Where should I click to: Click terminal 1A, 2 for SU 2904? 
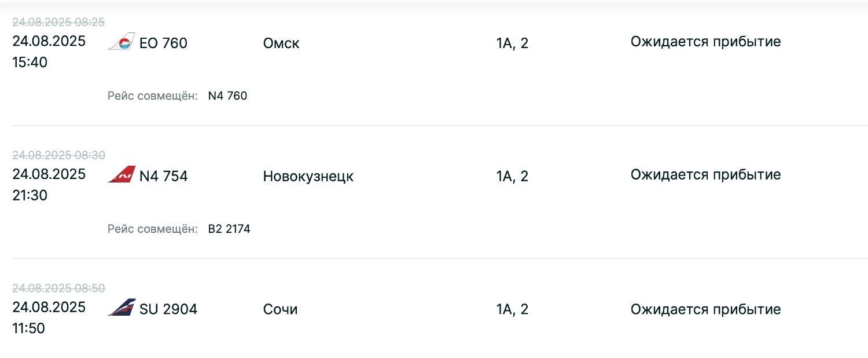pyautogui.click(x=512, y=309)
